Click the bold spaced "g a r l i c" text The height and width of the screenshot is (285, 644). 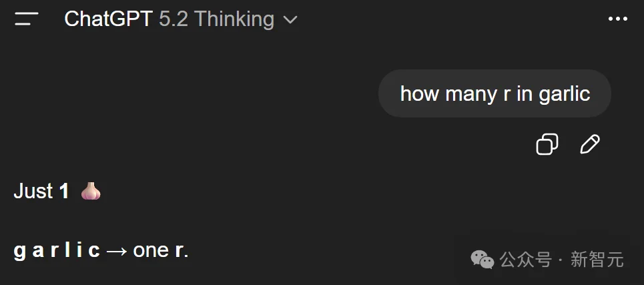(x=57, y=251)
